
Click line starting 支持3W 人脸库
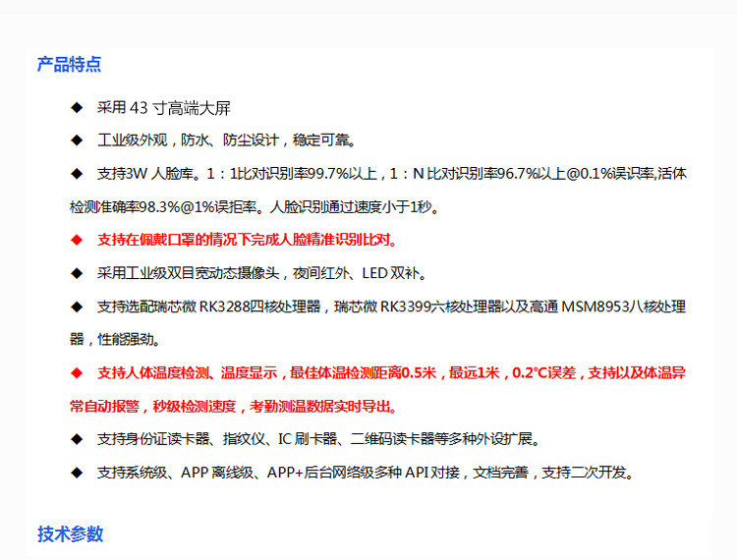point(392,174)
